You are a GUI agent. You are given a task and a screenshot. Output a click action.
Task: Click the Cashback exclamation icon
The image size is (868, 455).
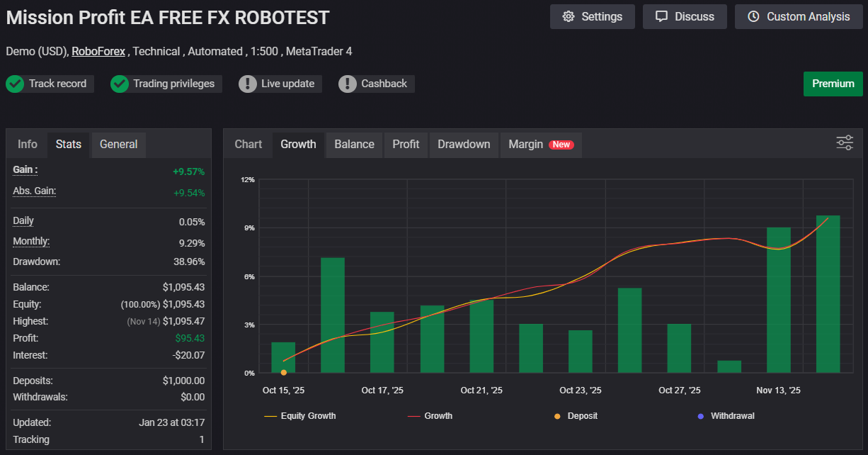[x=348, y=84]
